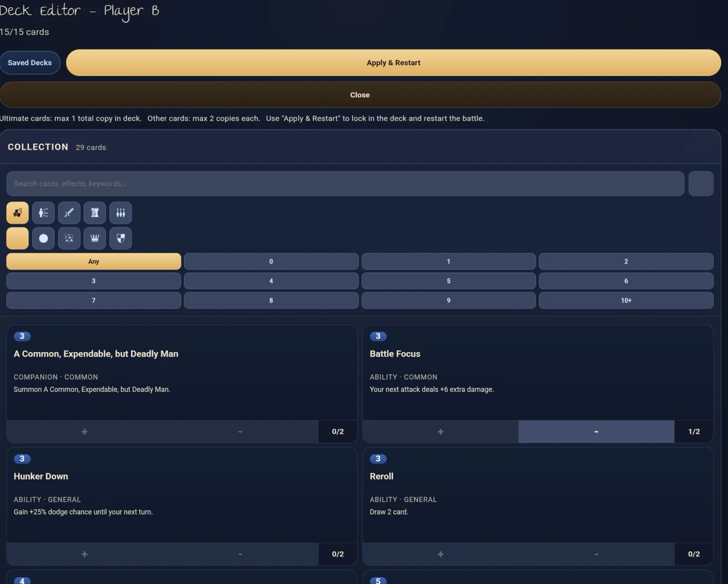Click Reroll 0/2 copy count
The width and height of the screenshot is (728, 584).
click(694, 554)
